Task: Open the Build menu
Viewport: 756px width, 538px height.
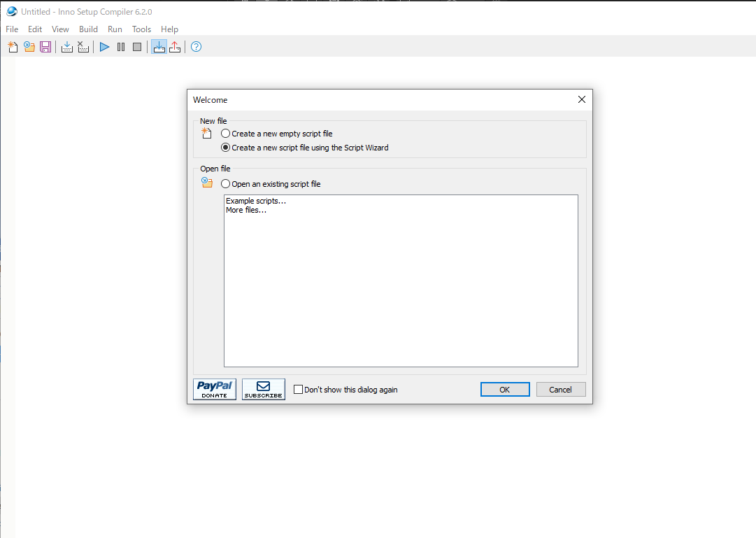Action: point(88,29)
